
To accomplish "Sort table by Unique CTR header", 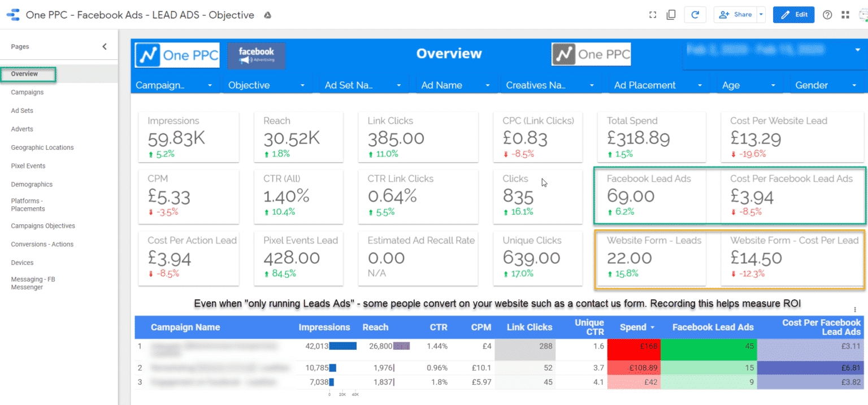I will coord(589,328).
